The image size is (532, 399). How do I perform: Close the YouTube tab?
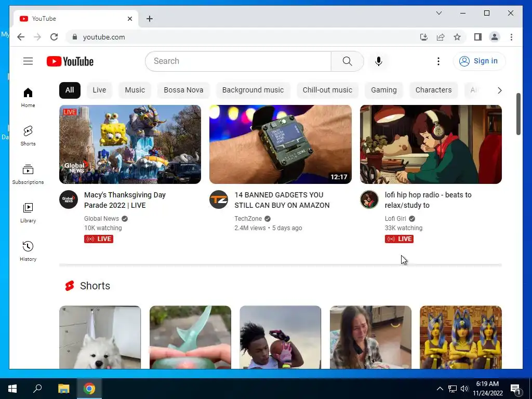coord(129,19)
